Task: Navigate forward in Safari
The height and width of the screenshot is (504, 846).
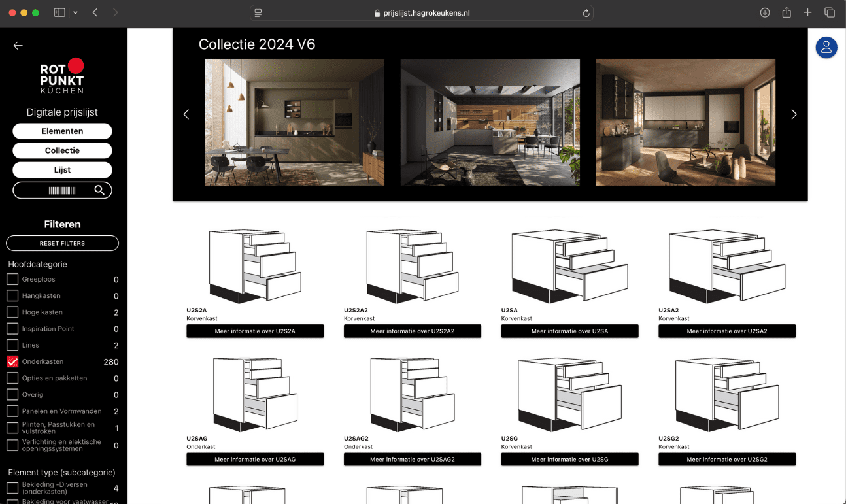Action: pyautogui.click(x=115, y=12)
